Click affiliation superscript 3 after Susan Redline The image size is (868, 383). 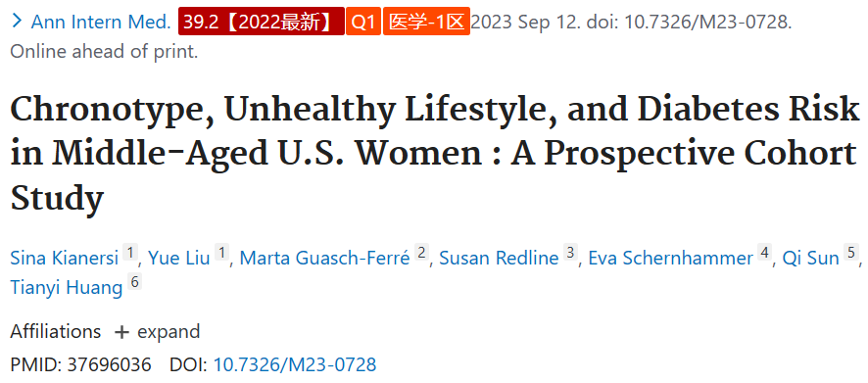tap(569, 253)
